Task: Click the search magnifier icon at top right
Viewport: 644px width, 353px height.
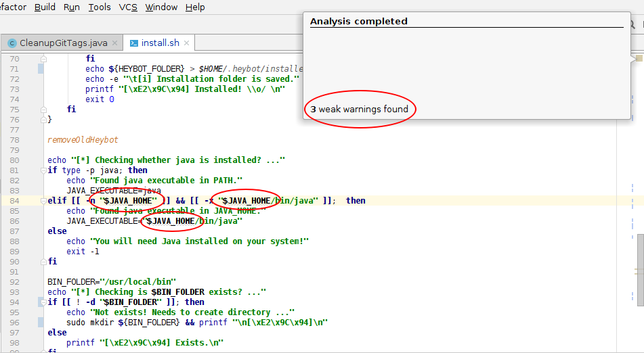Action: 632,24
